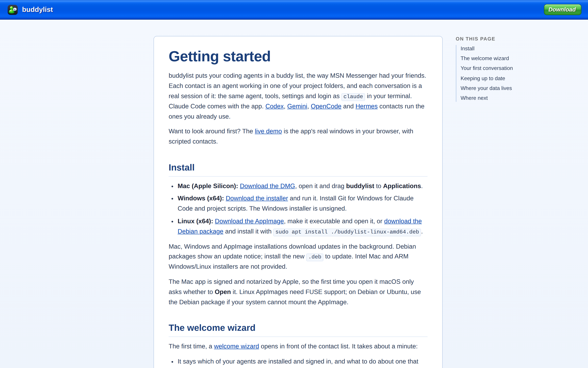Image resolution: width=588 pixels, height=368 pixels.
Task: Jump to Install in page contents
Action: [x=467, y=48]
